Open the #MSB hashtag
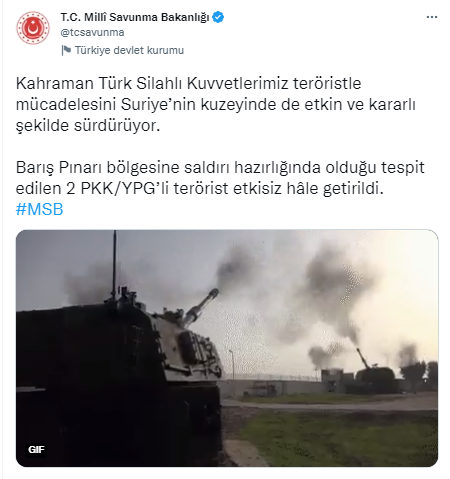Viewport: 450px width, 479px height. pos(39,209)
